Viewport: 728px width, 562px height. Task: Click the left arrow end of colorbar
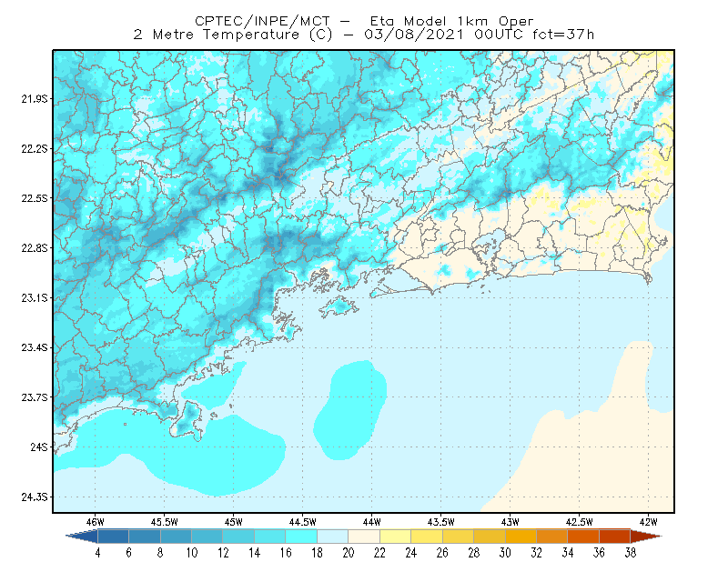82,537
